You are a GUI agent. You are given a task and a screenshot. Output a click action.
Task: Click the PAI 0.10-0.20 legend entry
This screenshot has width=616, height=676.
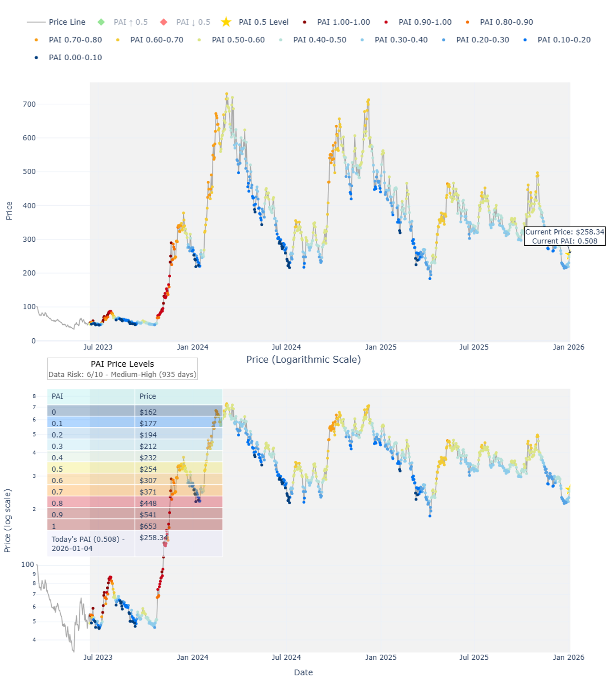click(x=564, y=40)
